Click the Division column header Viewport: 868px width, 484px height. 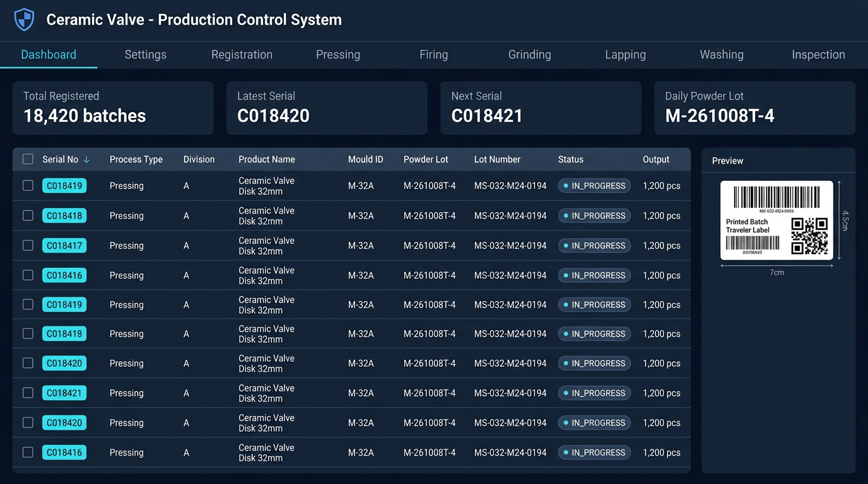point(199,159)
